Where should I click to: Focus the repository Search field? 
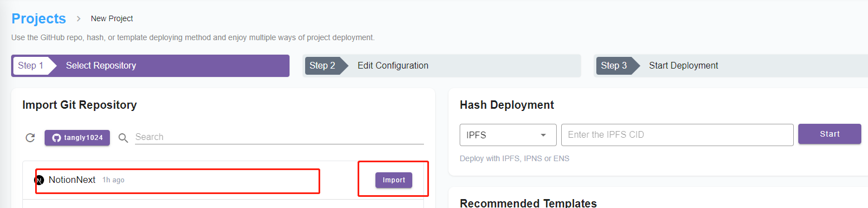pos(279,137)
